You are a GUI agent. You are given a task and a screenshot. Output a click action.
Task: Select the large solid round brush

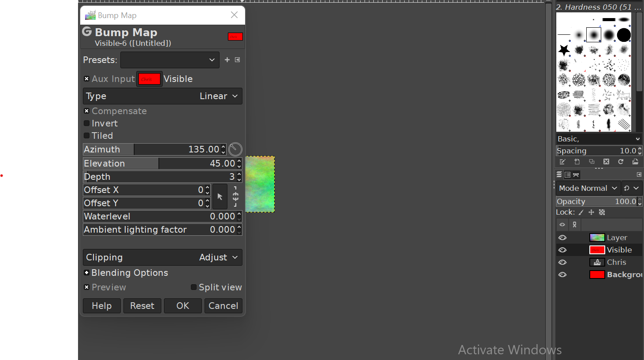pyautogui.click(x=624, y=35)
